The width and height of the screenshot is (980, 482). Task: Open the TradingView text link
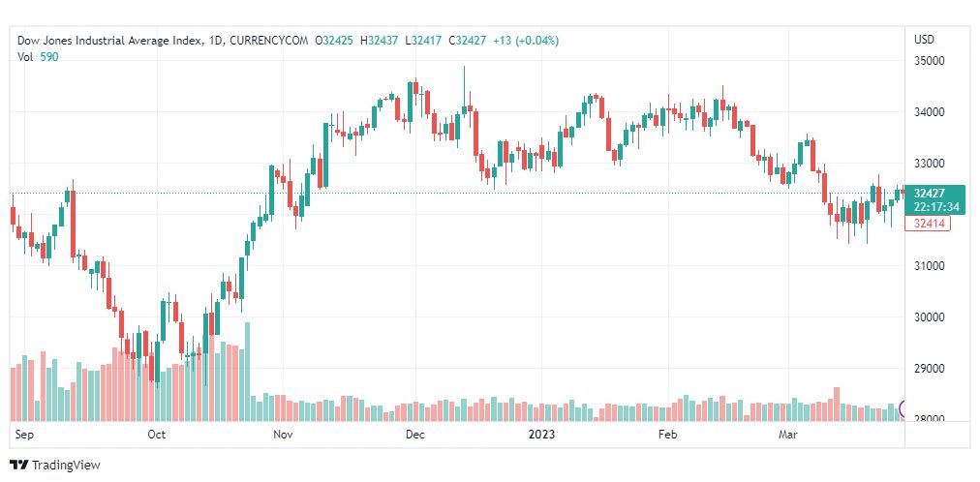pos(66,466)
